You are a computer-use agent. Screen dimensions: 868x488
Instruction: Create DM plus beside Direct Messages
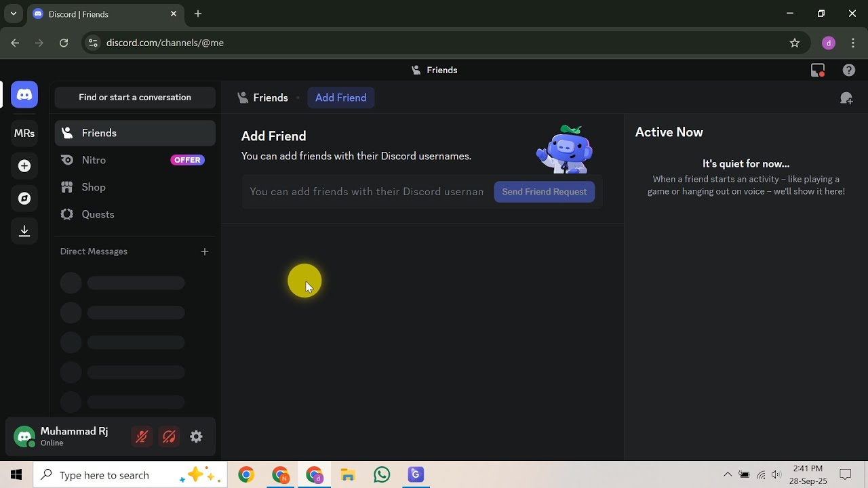205,251
